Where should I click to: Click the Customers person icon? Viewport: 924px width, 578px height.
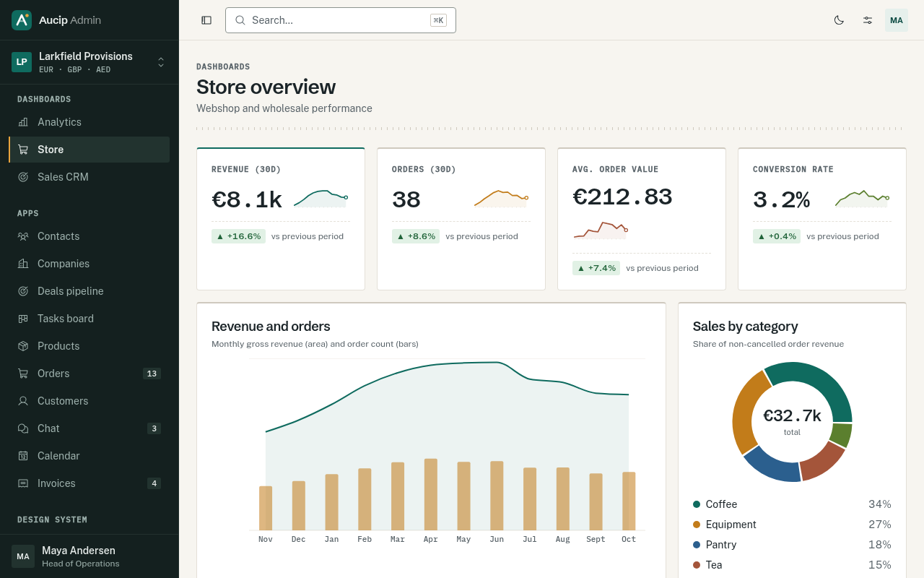(x=23, y=401)
